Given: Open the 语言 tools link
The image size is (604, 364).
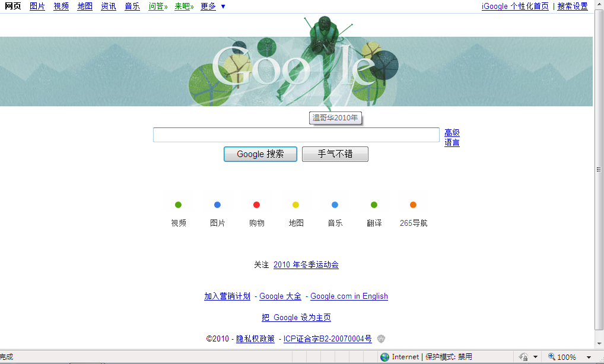Looking at the screenshot, I should click(x=452, y=143).
